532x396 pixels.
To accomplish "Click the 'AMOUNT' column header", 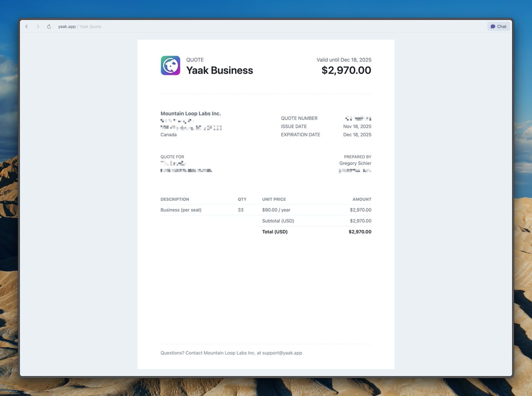I will pyautogui.click(x=362, y=200).
